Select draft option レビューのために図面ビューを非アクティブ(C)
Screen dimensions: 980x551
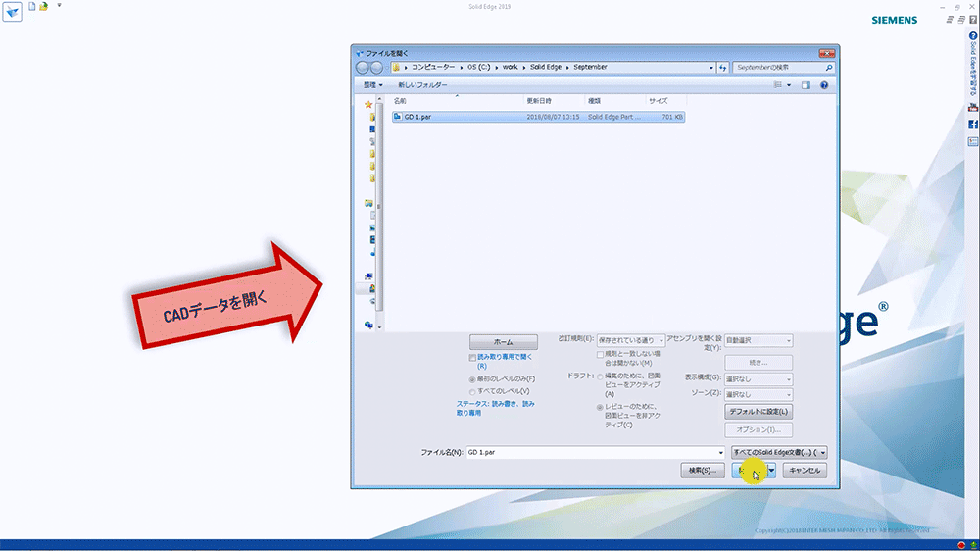tap(600, 407)
